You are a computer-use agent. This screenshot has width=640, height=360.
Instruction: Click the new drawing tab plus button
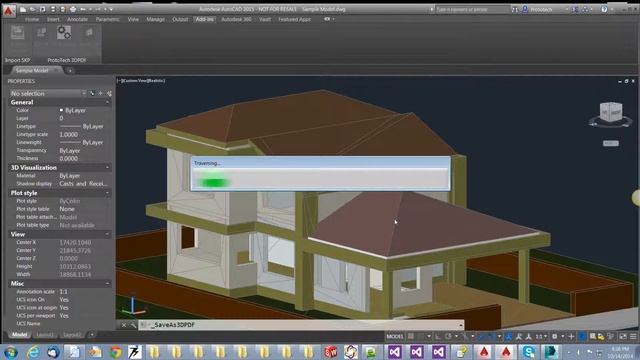point(70,71)
